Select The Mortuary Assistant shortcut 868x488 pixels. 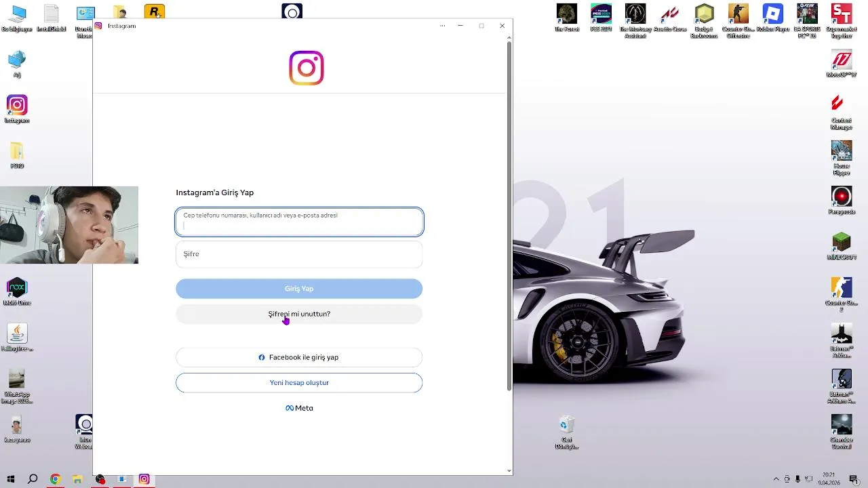635,20
